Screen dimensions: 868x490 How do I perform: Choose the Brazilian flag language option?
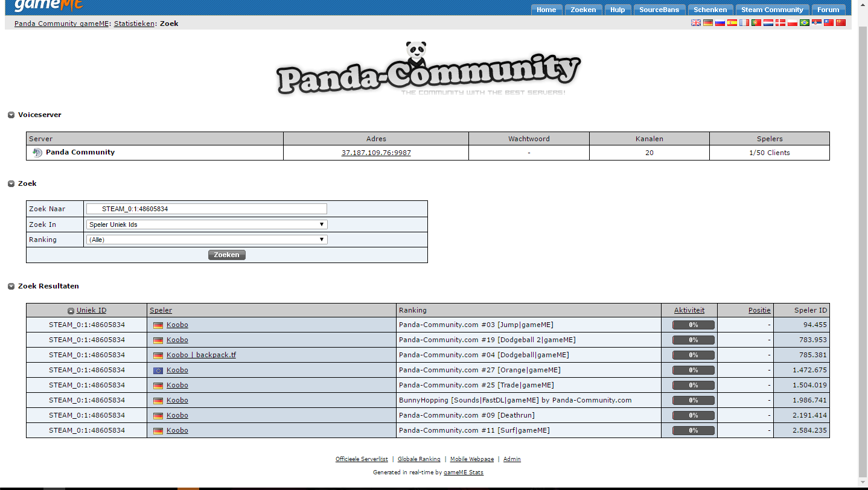click(x=805, y=23)
